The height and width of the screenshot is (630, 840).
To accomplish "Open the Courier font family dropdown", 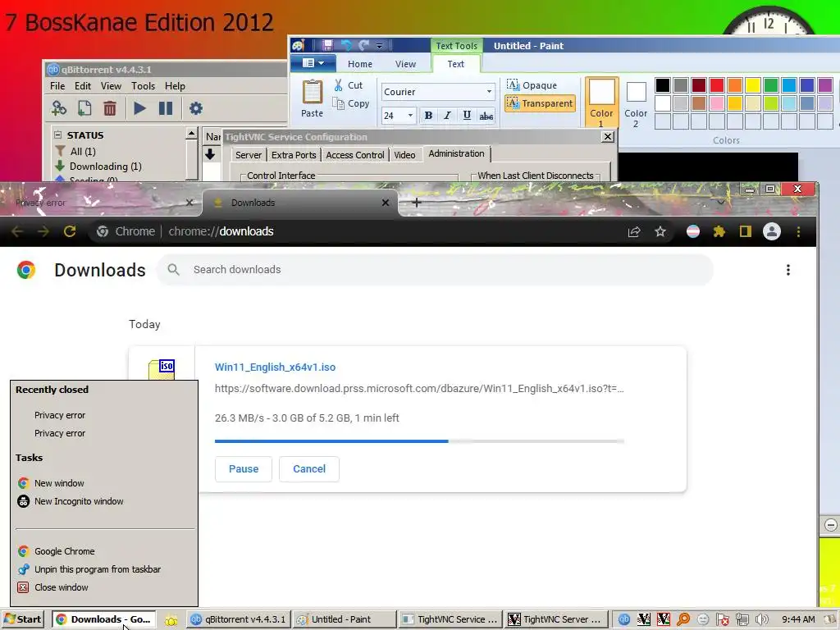I will tap(489, 92).
